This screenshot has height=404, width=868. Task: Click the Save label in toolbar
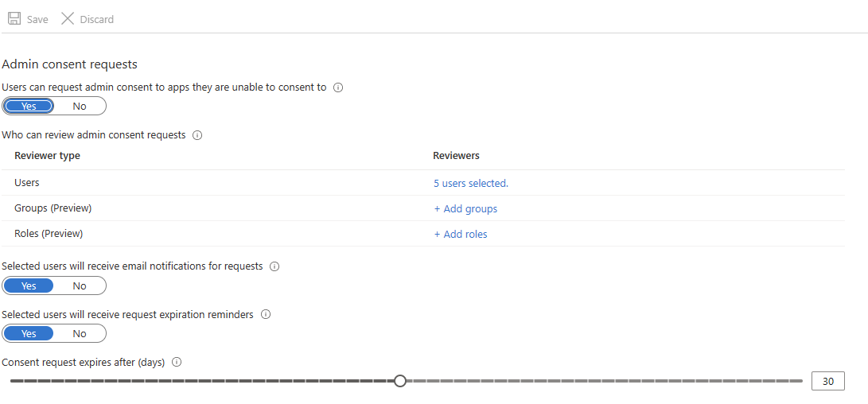[x=37, y=19]
